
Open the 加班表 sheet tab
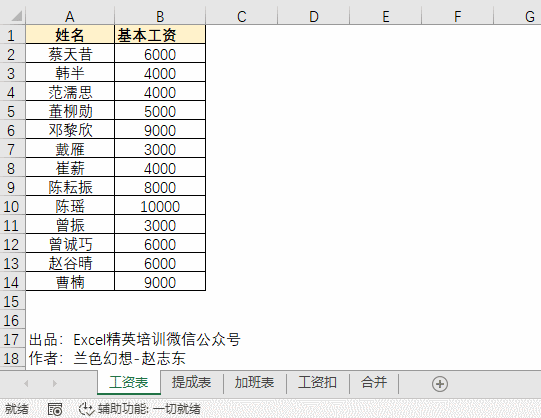point(255,382)
